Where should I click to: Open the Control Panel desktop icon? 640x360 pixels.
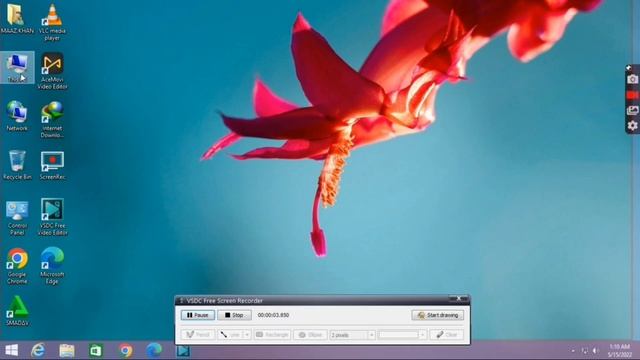click(17, 218)
